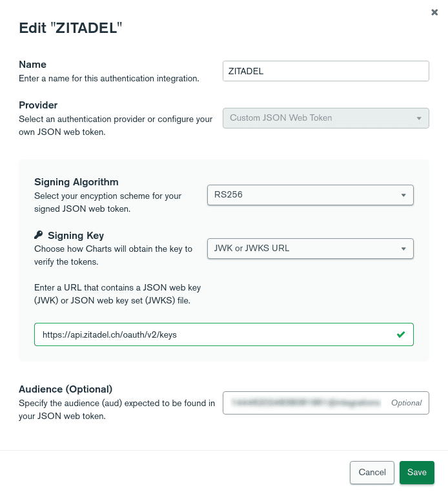Expand the Signing Key source dropdown

tap(310, 249)
